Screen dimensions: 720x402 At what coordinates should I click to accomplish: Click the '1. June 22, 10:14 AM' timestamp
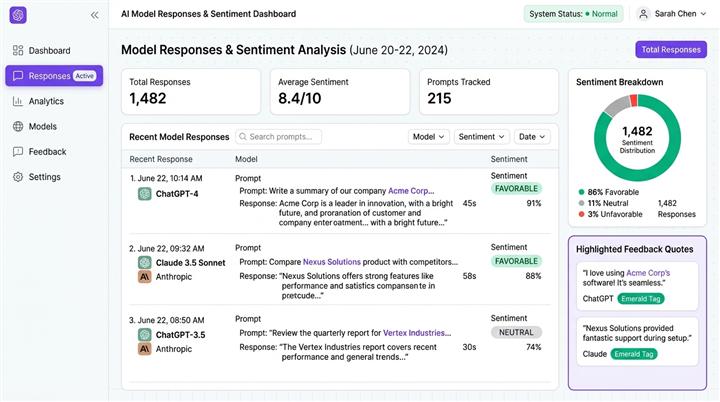pyautogui.click(x=166, y=178)
